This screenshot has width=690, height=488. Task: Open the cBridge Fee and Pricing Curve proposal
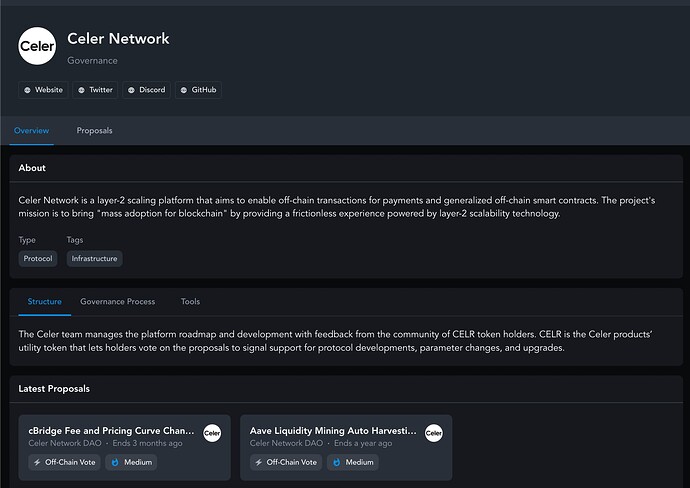[125, 448]
